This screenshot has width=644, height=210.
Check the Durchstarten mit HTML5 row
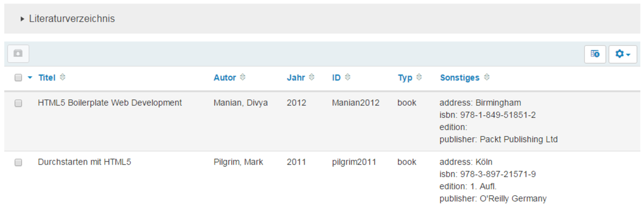click(x=18, y=162)
